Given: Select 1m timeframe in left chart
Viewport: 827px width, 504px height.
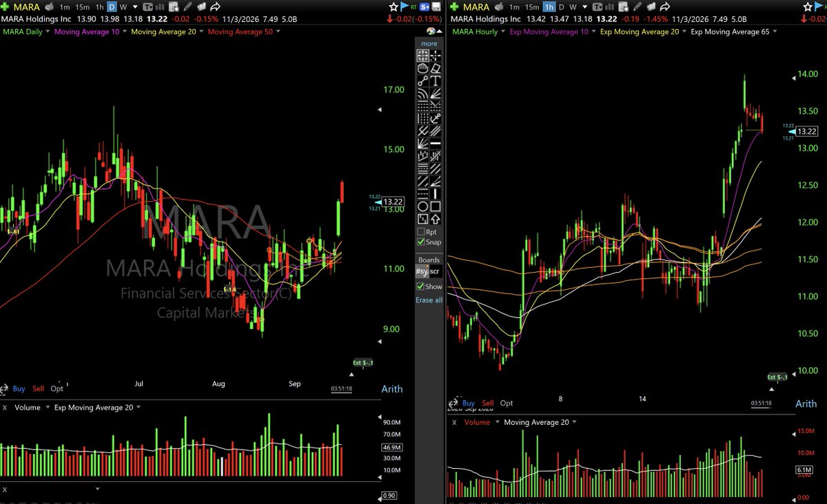Looking at the screenshot, I should [65, 7].
